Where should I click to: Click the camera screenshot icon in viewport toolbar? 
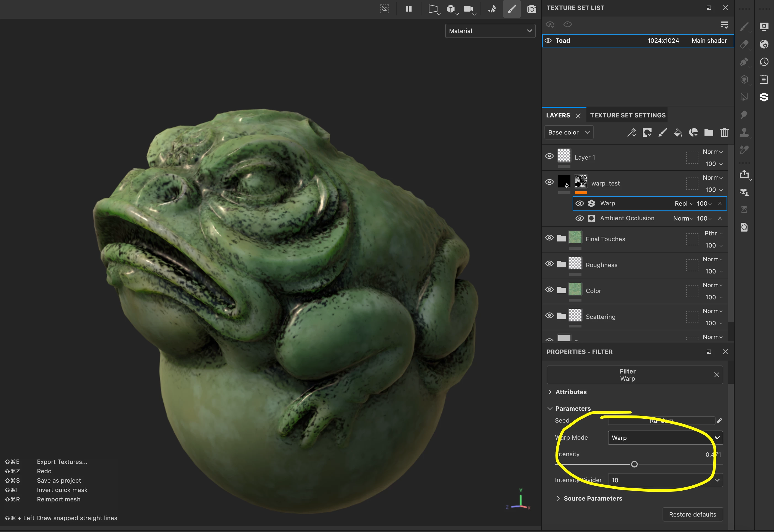pos(532,9)
